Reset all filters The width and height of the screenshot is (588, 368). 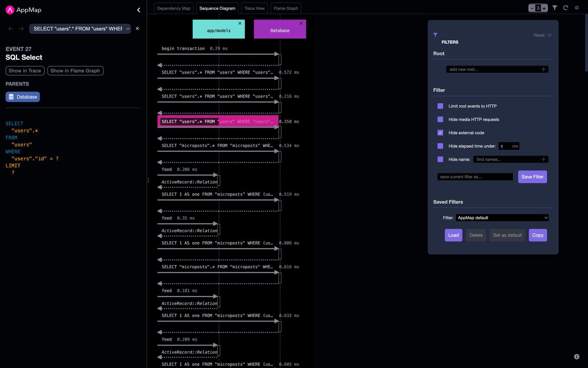[x=543, y=35]
